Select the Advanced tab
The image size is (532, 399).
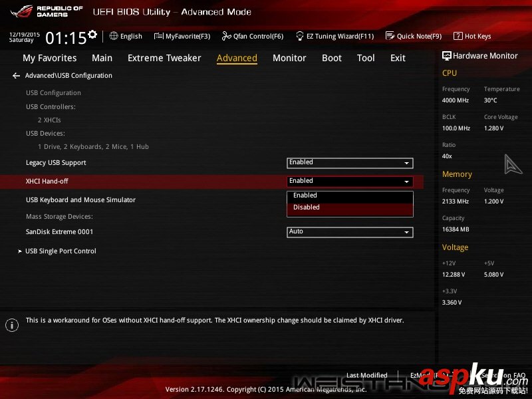coord(237,58)
